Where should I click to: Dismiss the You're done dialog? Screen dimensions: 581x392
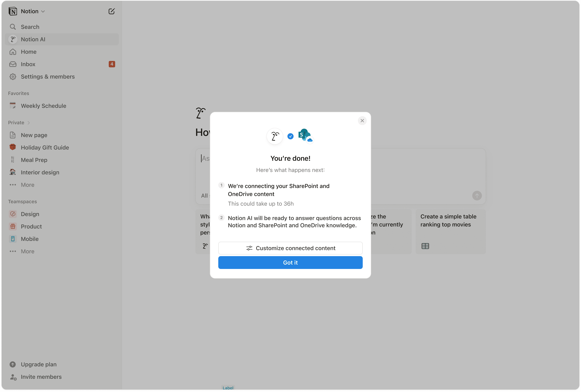coord(362,121)
